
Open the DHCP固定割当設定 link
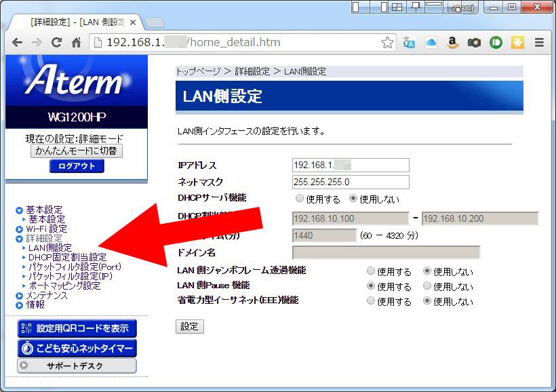point(67,257)
